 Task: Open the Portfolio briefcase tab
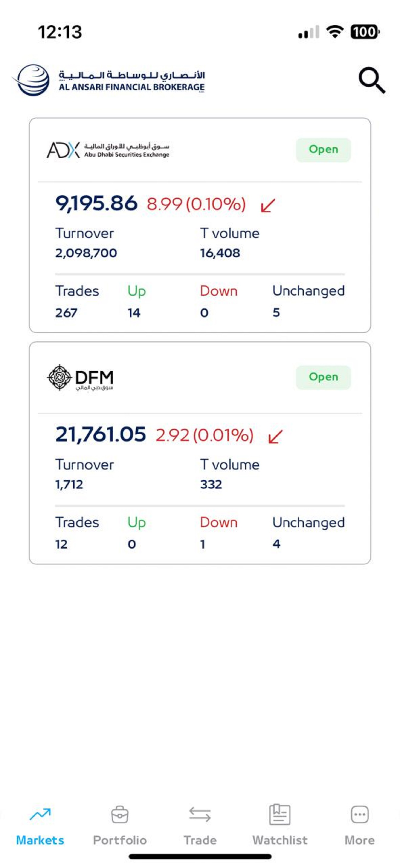[120, 826]
